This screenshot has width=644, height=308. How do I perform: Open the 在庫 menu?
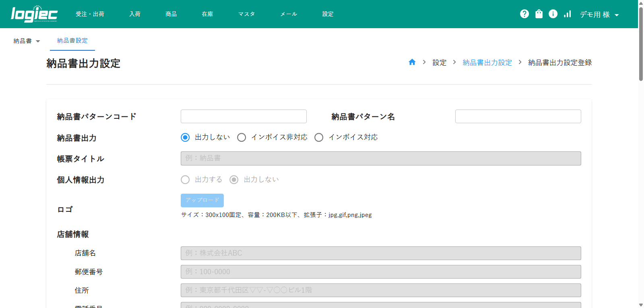click(x=207, y=14)
